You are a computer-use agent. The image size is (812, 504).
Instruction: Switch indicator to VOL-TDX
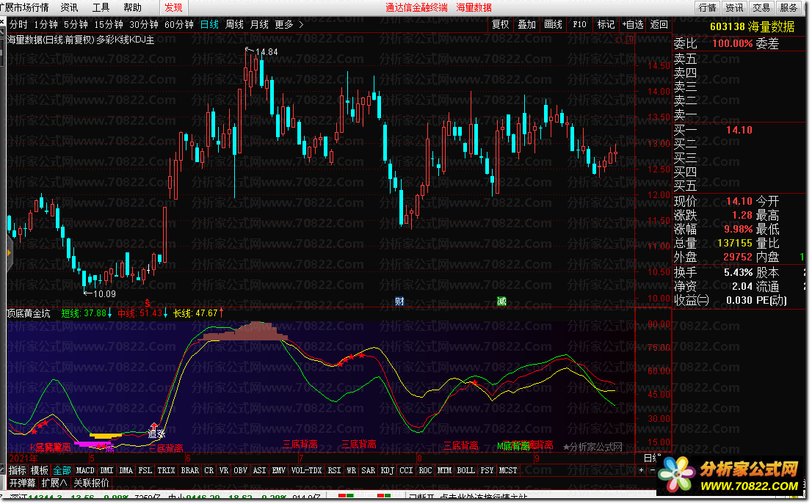pos(307,470)
